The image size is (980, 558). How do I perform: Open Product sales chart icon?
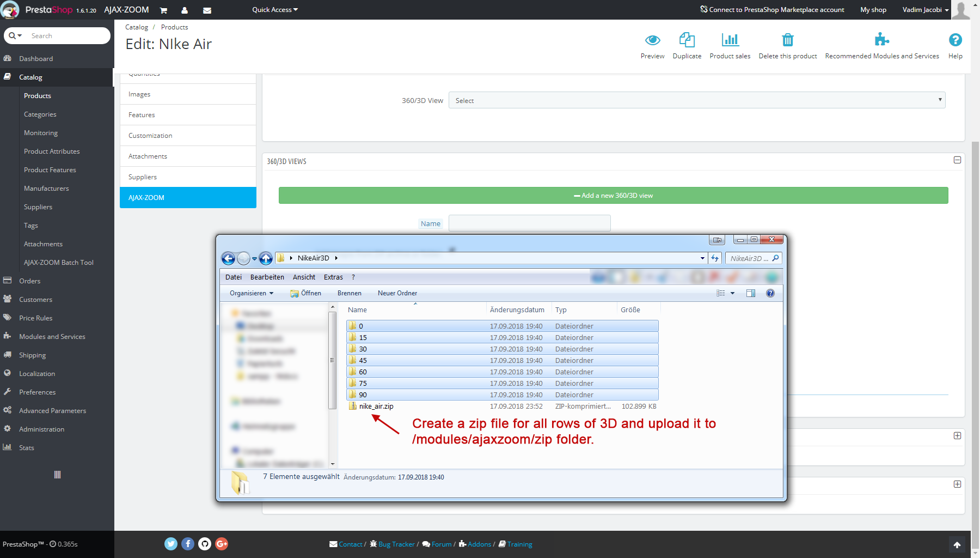click(x=730, y=40)
